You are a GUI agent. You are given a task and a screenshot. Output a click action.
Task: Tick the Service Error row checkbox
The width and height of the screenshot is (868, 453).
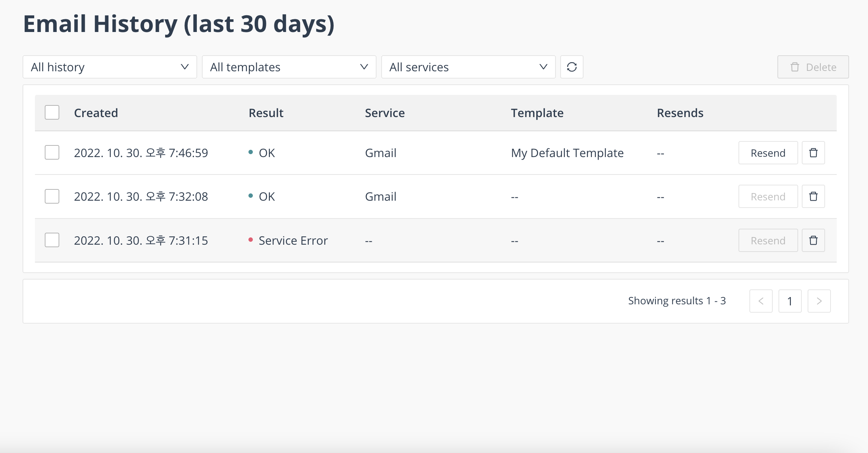click(52, 240)
